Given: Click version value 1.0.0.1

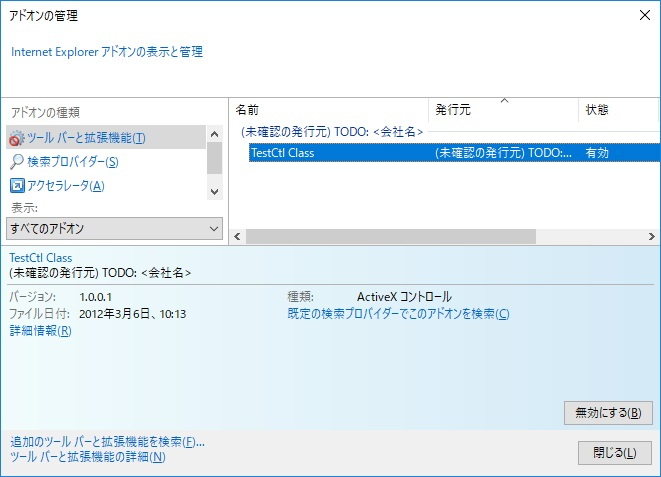Looking at the screenshot, I should 96,297.
